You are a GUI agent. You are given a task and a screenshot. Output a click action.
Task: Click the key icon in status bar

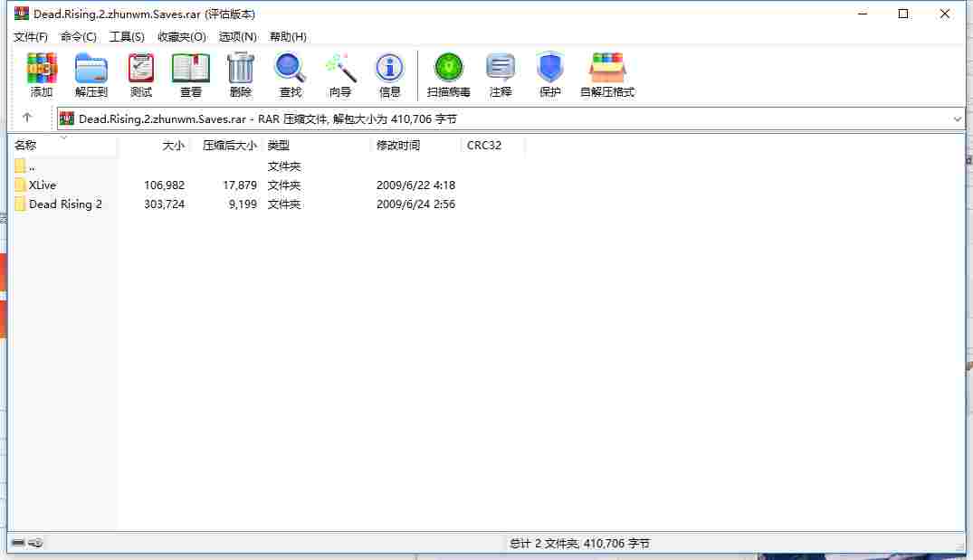[x=35, y=543]
